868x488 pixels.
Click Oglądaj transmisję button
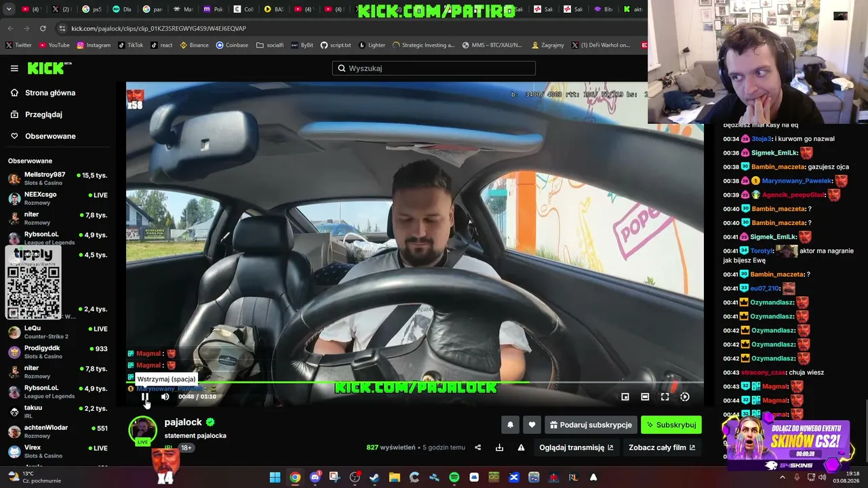click(576, 447)
